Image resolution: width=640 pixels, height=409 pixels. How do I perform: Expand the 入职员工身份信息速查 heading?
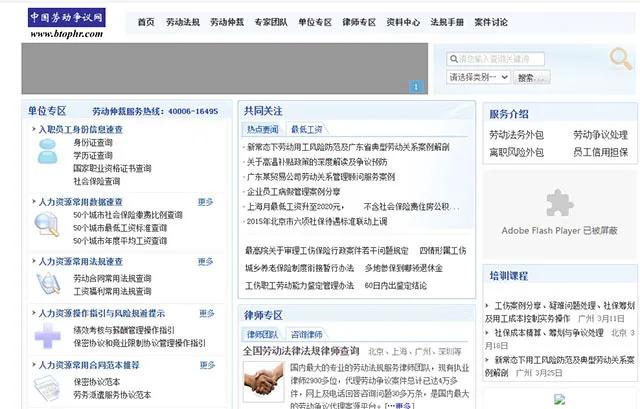(x=80, y=129)
